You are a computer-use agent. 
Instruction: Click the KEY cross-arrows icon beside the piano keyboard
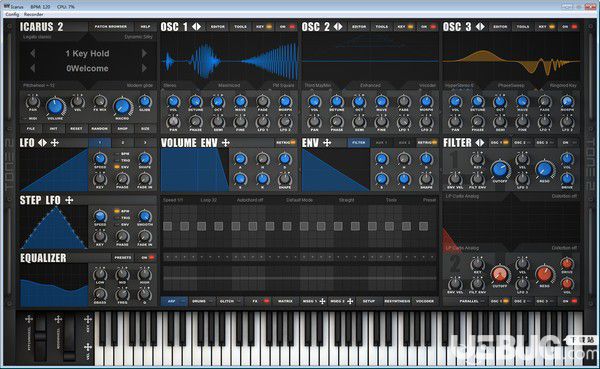(x=88, y=319)
